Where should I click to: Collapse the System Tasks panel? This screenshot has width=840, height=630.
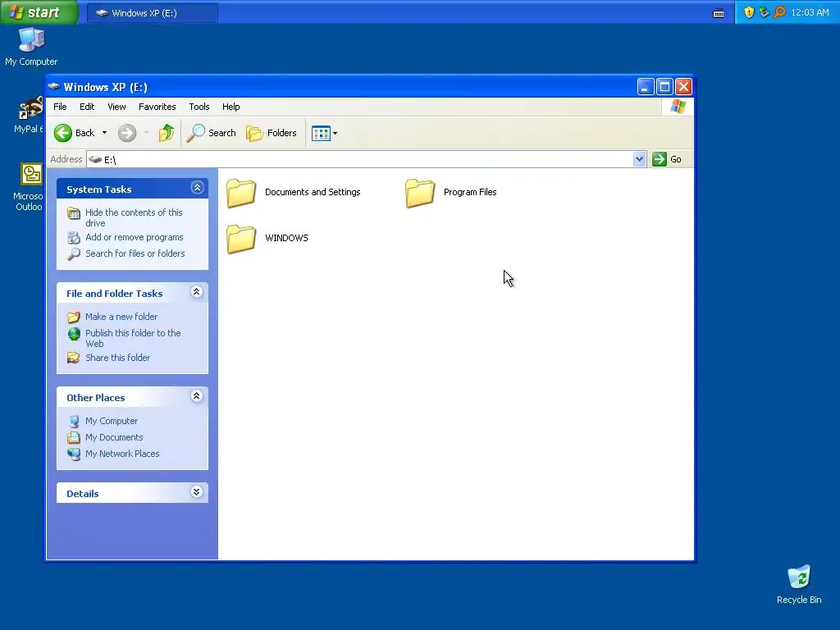point(197,188)
